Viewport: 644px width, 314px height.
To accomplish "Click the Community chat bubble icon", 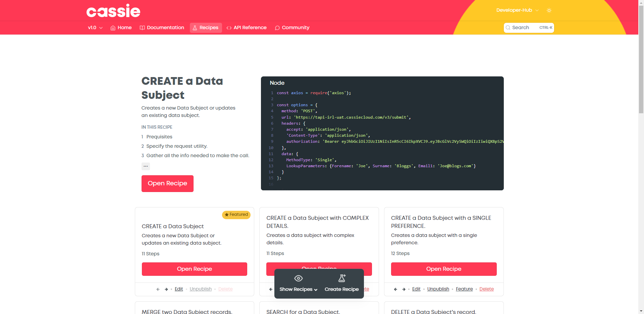I will pos(277,28).
